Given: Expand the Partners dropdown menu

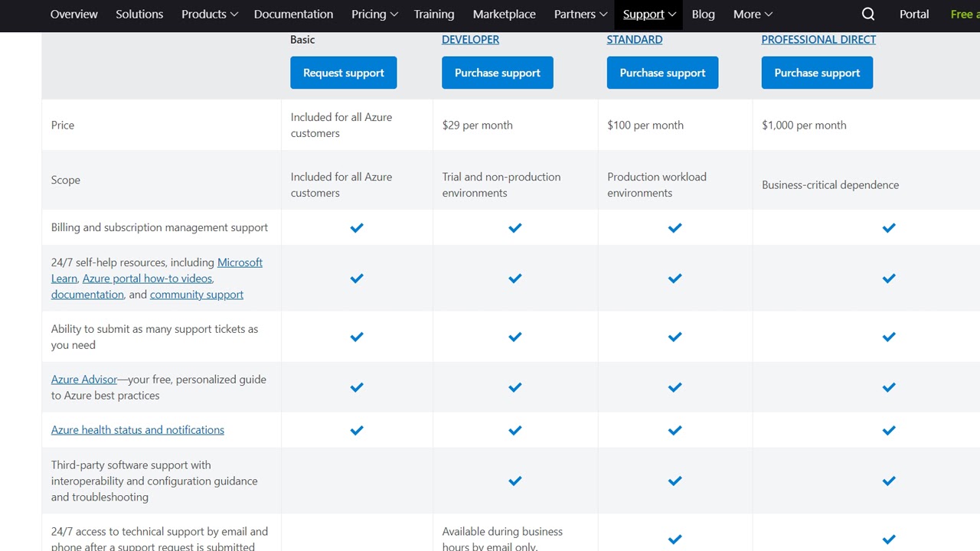Looking at the screenshot, I should [x=580, y=14].
